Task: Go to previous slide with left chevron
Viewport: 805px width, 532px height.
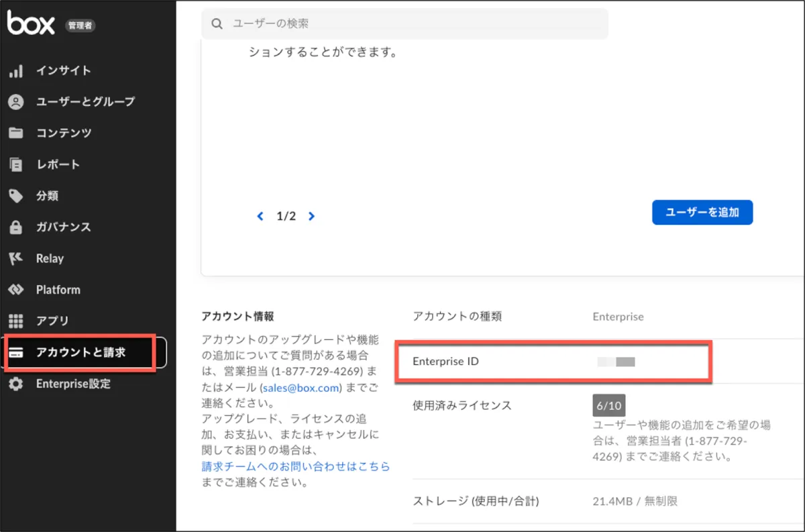Action: tap(261, 216)
